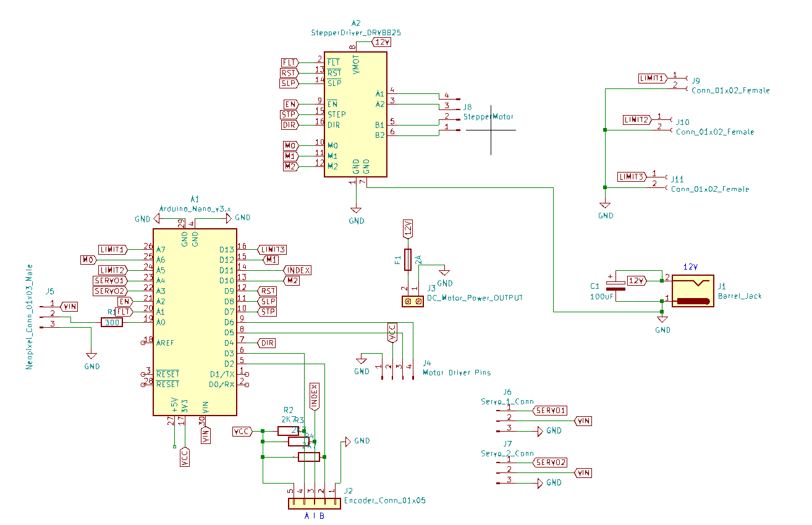Click the 12V label above fuse F1
812x525 pixels.
point(407,229)
